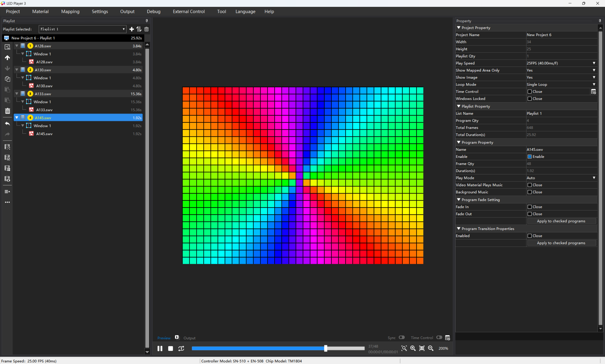Collapse the Playlist Property section
This screenshot has width=605, height=364.
pos(458,106)
